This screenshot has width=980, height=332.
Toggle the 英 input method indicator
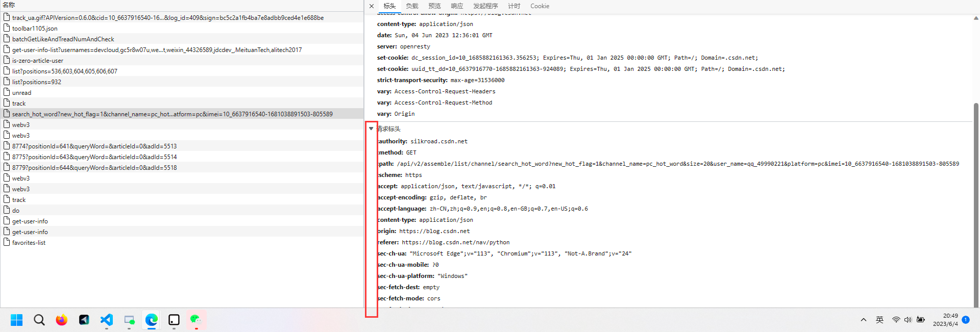879,320
